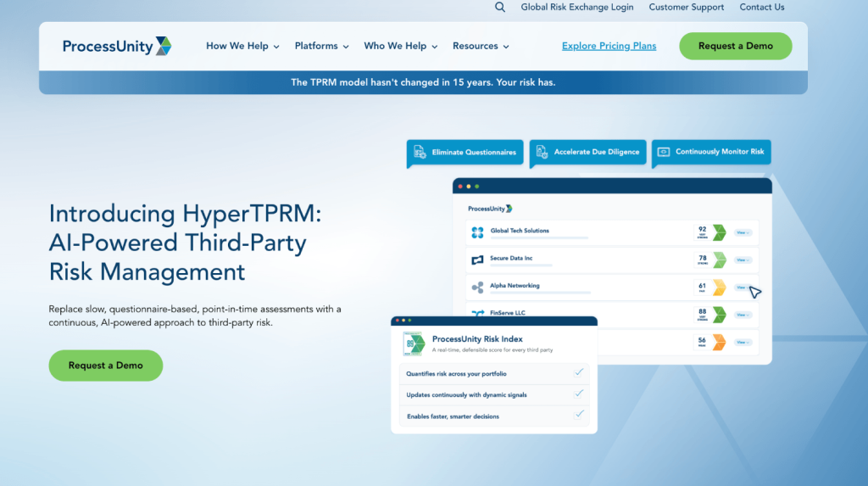Click the orange arrow for score 56
The height and width of the screenshot is (486, 868).
719,342
